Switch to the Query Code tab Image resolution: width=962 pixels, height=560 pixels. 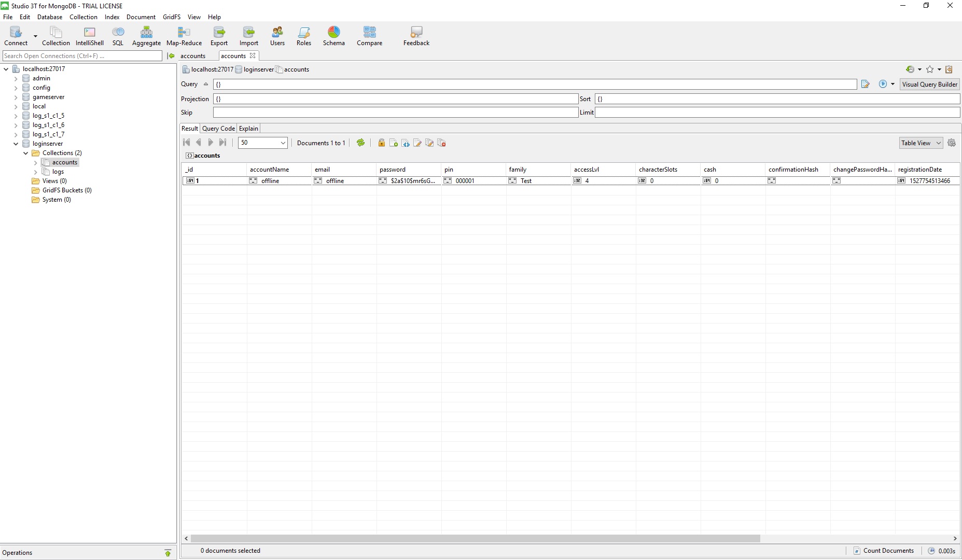click(x=218, y=129)
